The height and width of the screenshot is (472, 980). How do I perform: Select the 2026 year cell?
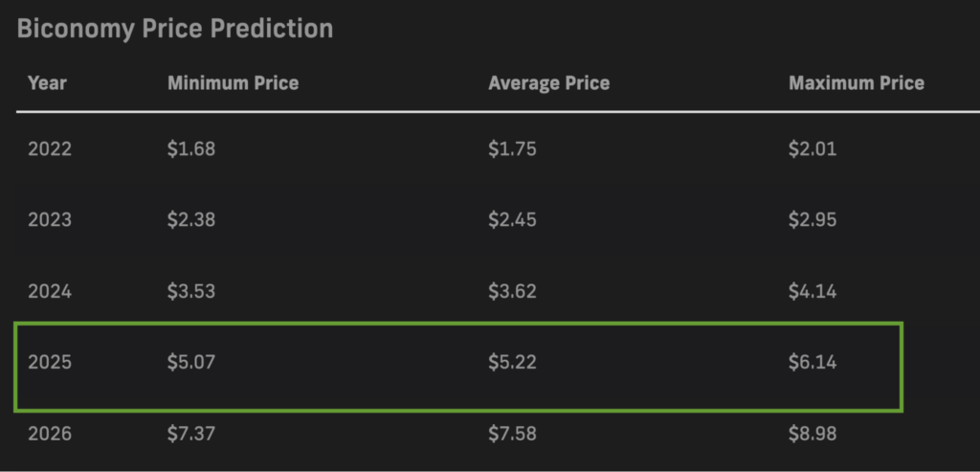(x=50, y=434)
